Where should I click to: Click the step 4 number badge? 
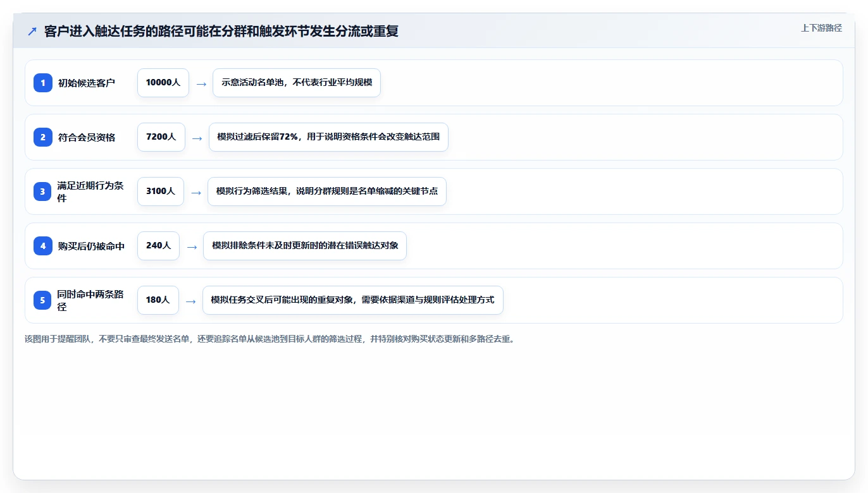pyautogui.click(x=43, y=246)
